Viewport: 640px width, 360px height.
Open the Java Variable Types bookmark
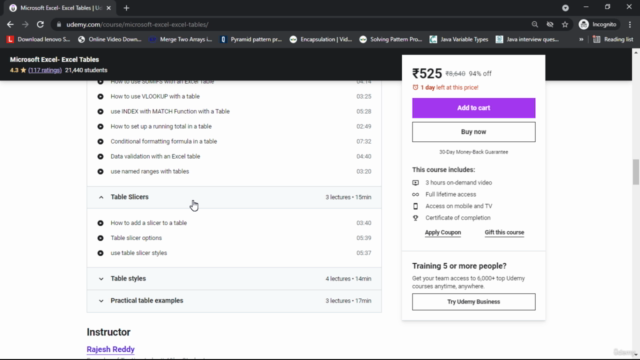coord(459,40)
